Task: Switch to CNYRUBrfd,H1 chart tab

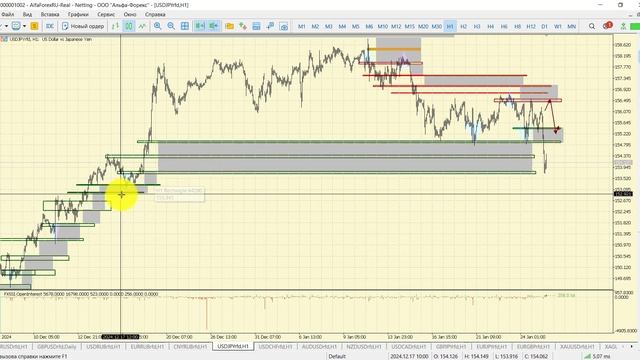Action: (190, 347)
